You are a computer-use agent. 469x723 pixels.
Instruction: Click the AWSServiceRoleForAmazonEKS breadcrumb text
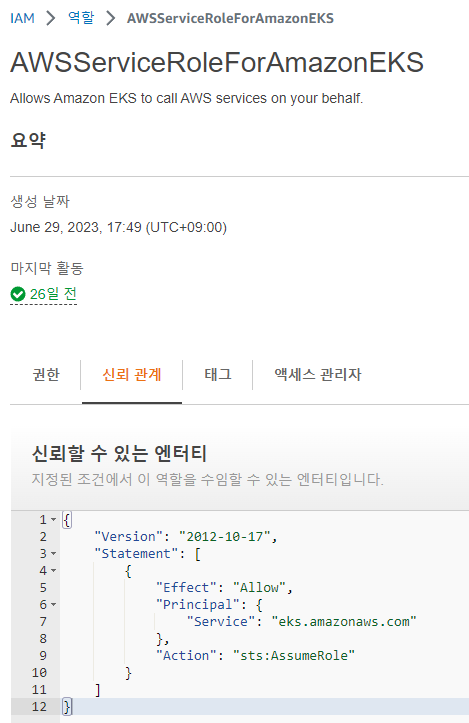[230, 18]
